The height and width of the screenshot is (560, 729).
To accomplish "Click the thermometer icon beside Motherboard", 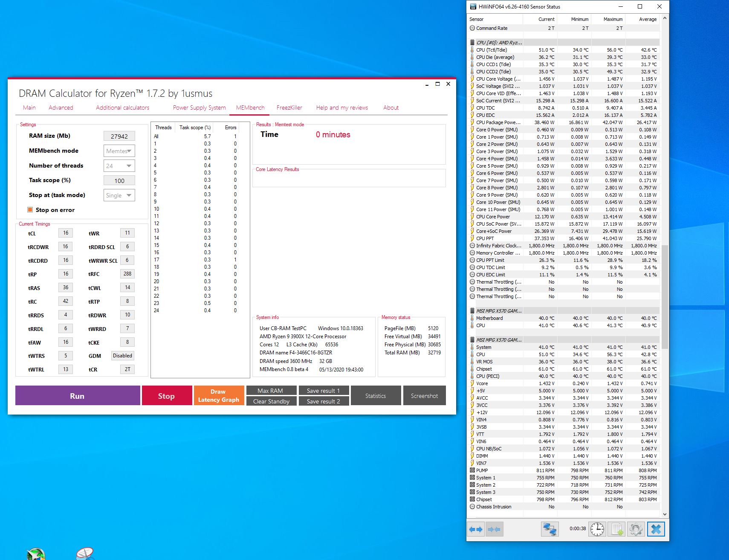I will [472, 318].
